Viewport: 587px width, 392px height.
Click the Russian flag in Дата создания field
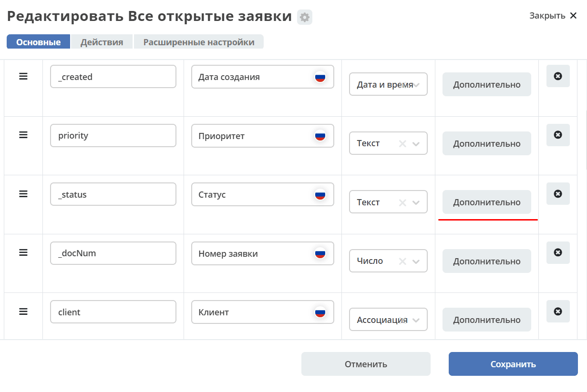[320, 77]
